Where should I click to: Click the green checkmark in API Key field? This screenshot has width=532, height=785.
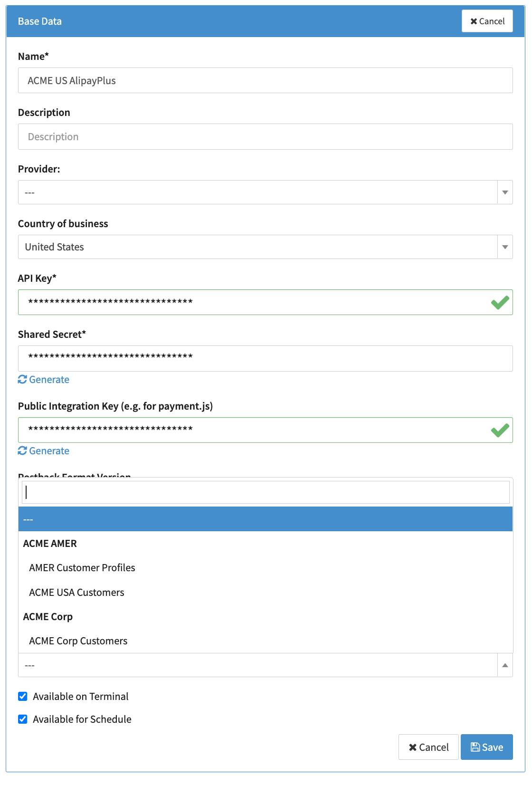500,303
